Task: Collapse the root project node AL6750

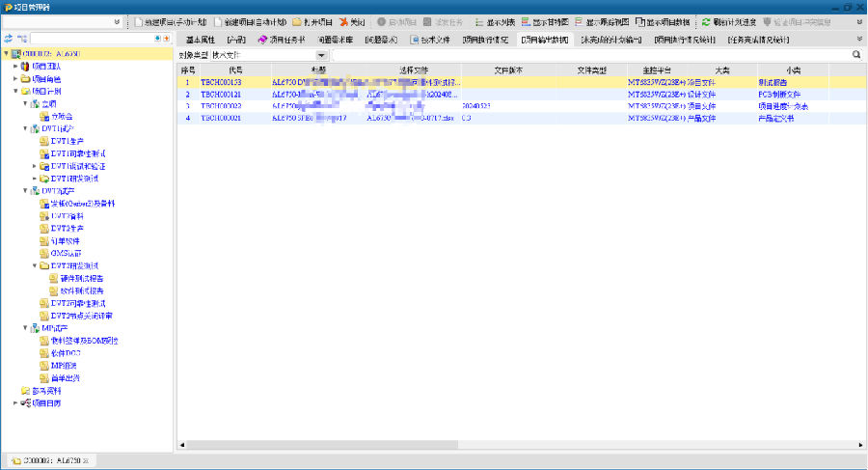Action: click(6, 54)
